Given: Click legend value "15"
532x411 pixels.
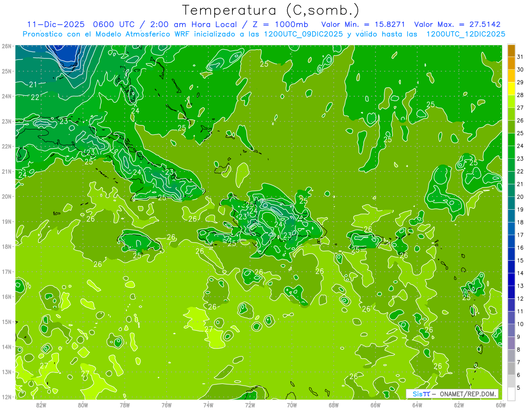Looking at the screenshot, I should (x=520, y=260).
